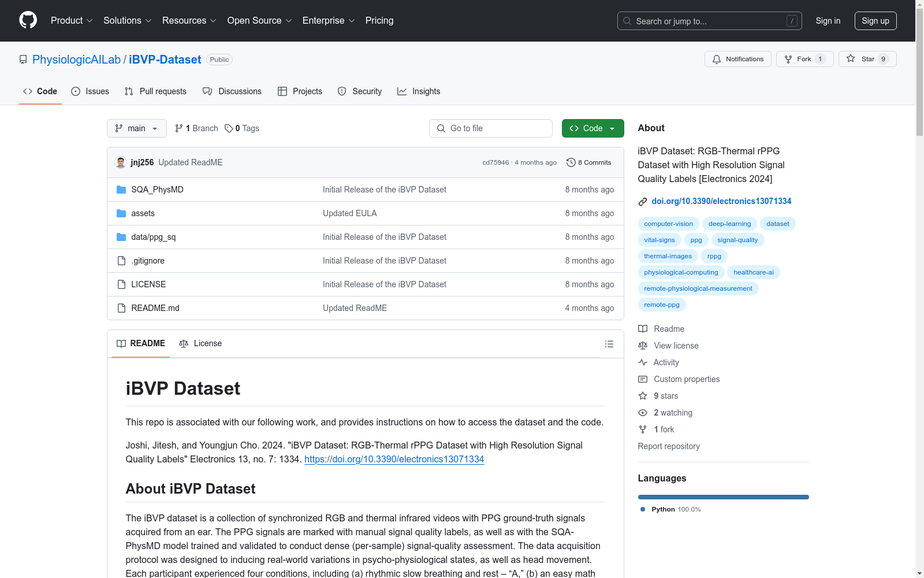Open the GitHub homepage logo

pyautogui.click(x=28, y=20)
